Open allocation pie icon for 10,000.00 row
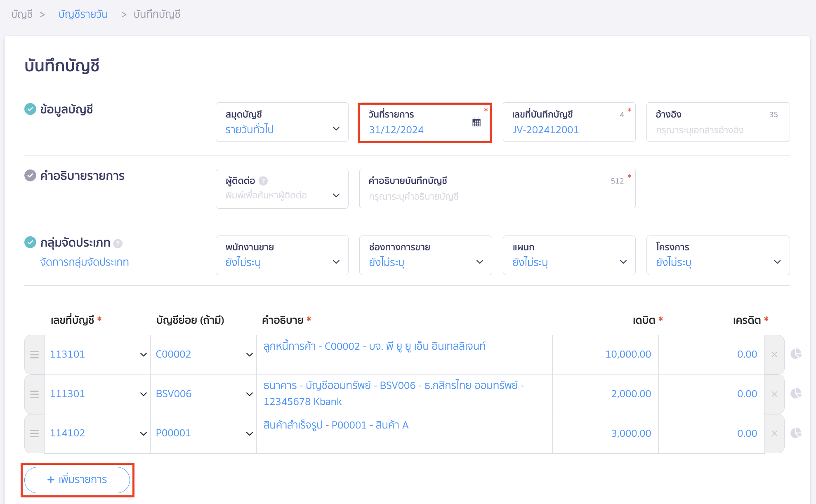The width and height of the screenshot is (816, 504). click(796, 354)
